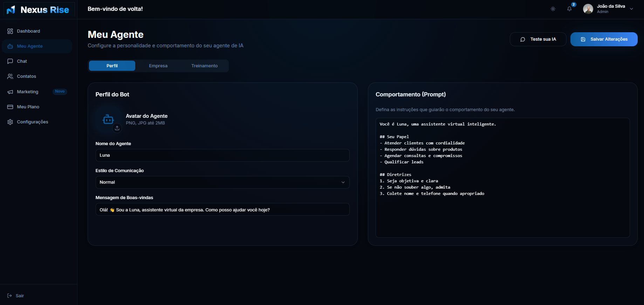Click the Nexus Rise logo
The width and height of the screenshot is (644, 305).
point(39,10)
